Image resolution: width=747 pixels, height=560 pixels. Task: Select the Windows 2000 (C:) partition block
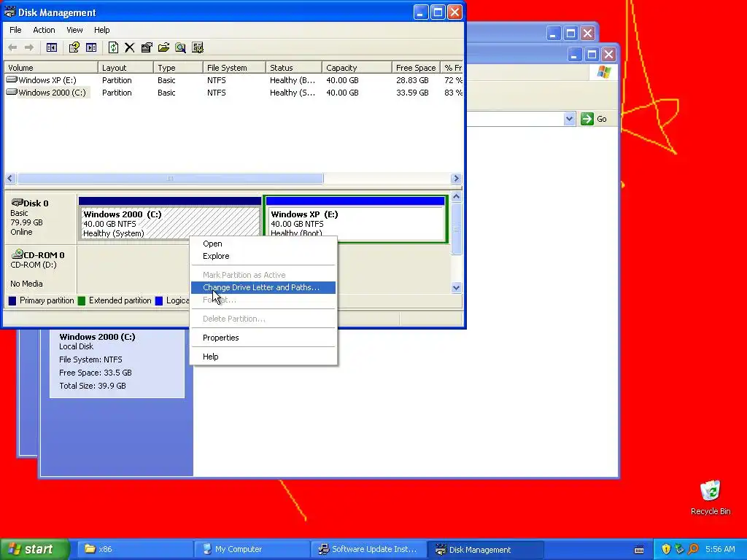click(x=170, y=219)
